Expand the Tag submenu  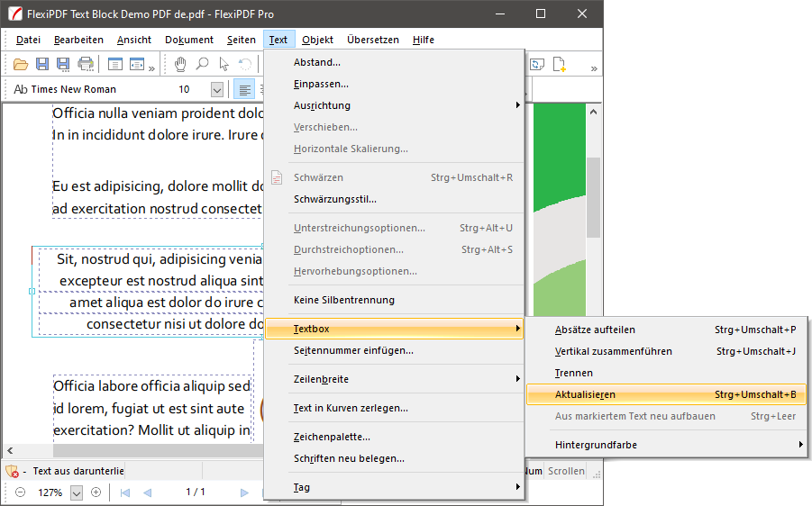(394, 487)
